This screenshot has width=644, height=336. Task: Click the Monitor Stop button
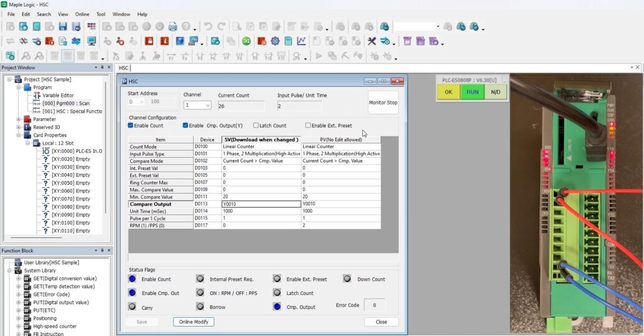pos(383,103)
